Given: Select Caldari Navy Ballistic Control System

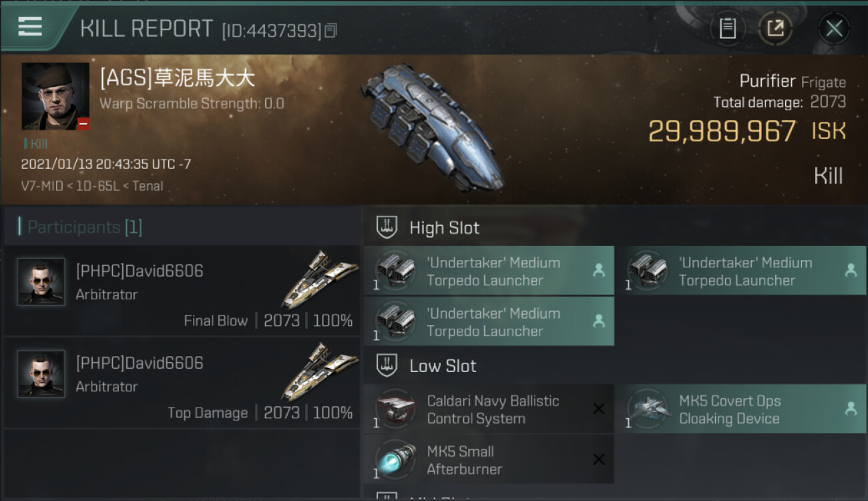Looking at the screenshot, I should point(489,409).
